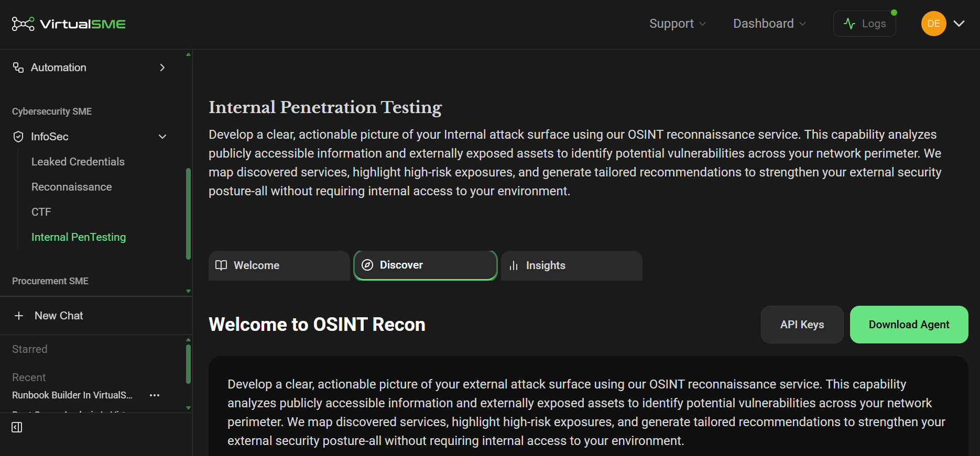The width and height of the screenshot is (980, 456).
Task: Click the New Chat plus icon
Action: click(19, 316)
